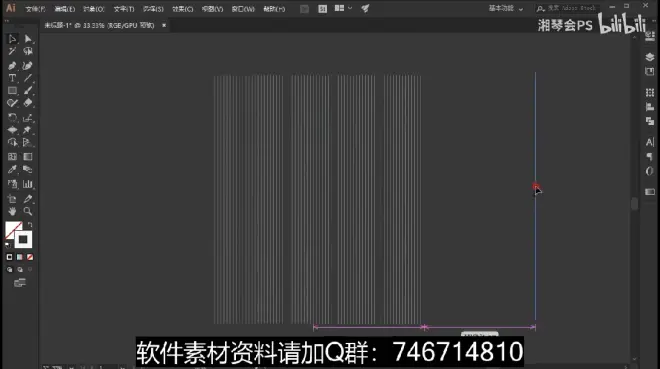Image resolution: width=660 pixels, height=369 pixels.
Task: Swap fill and stroke colors
Action: (x=30, y=225)
